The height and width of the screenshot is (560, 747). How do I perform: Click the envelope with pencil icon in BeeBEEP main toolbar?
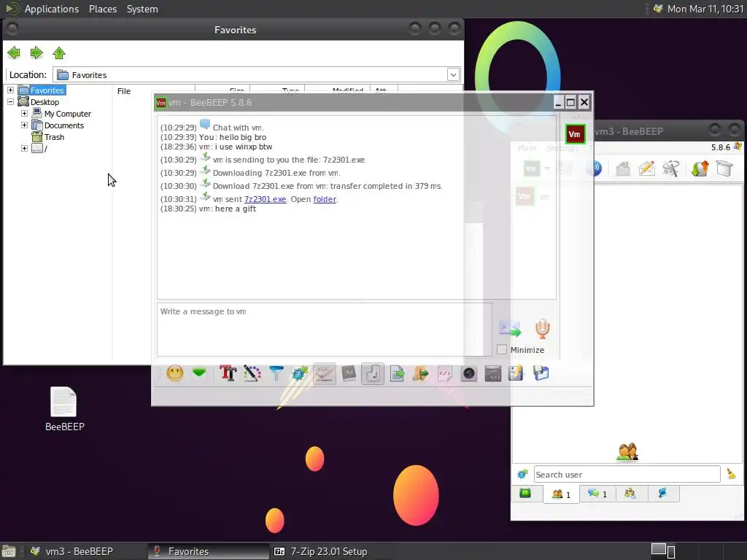point(646,168)
